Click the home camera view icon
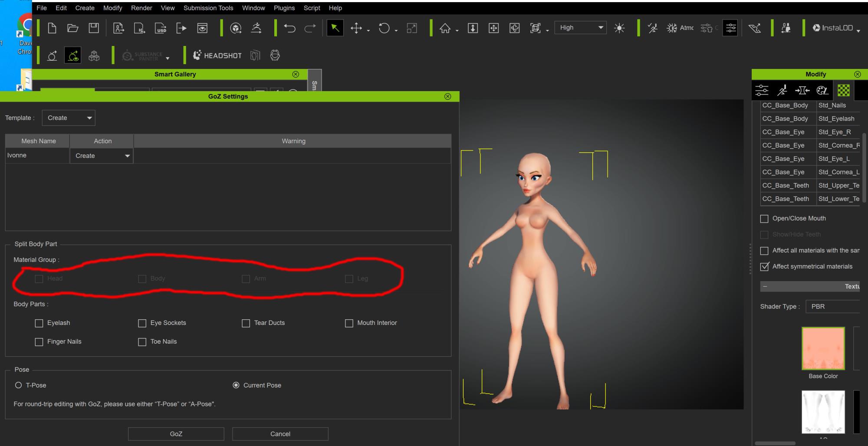868x446 pixels. point(445,28)
